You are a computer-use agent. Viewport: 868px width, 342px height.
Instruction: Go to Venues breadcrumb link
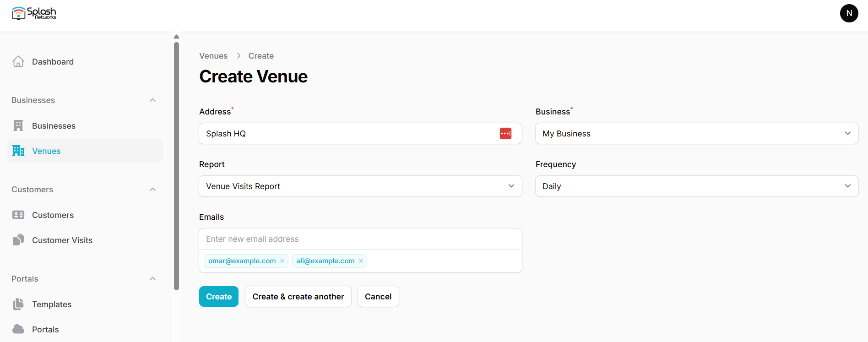coord(213,56)
